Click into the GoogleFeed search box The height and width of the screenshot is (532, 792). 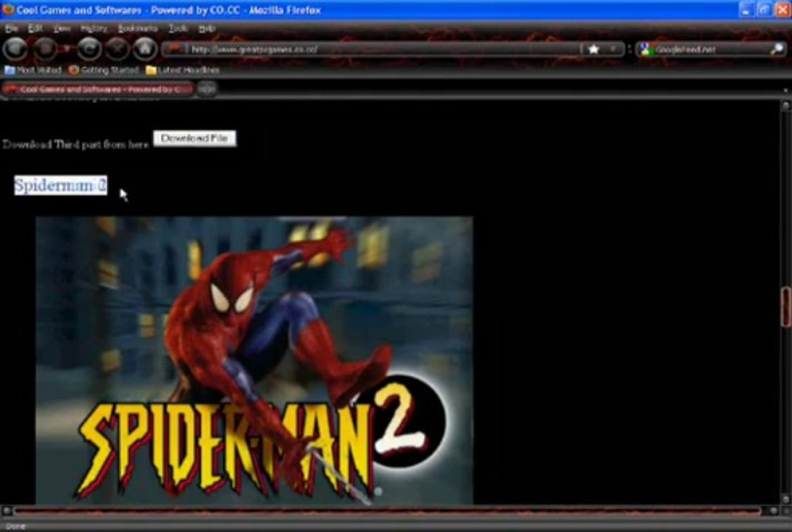click(x=711, y=49)
